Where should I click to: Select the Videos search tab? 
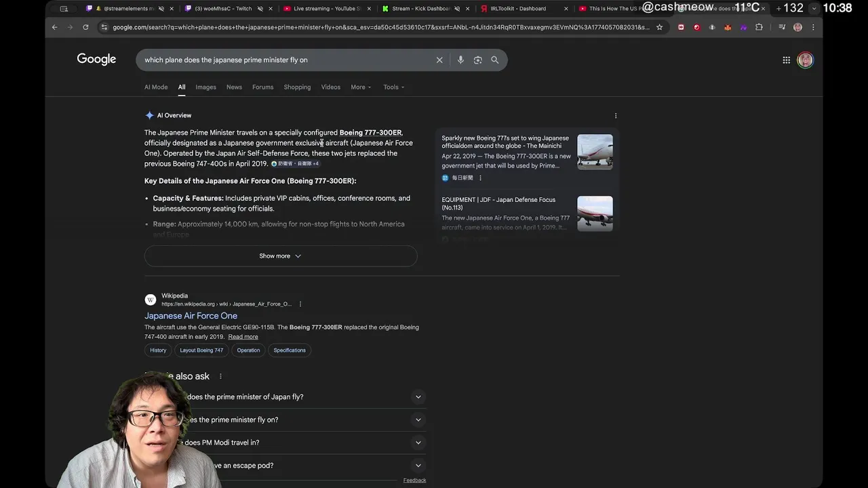[x=330, y=87]
